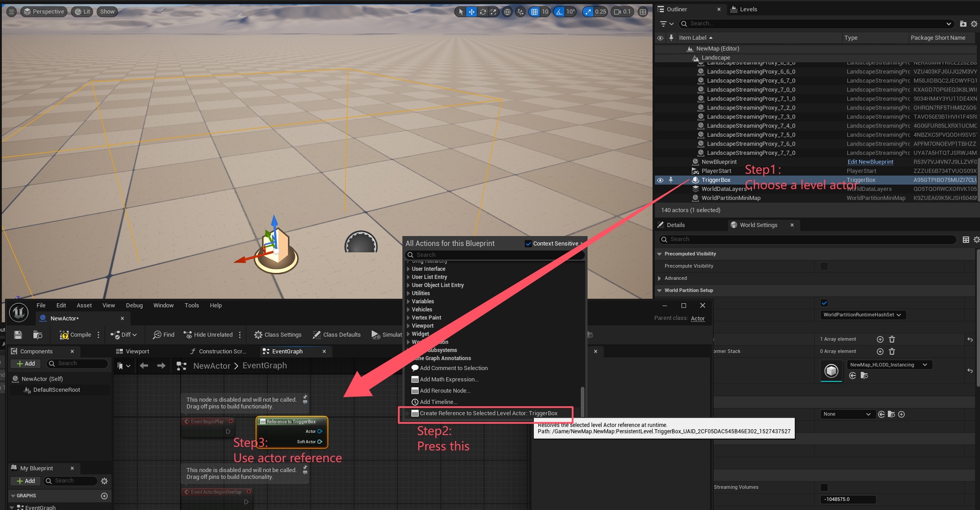Create Reference to Selected Level Actor TriggerBox
The image size is (980, 510).
coord(485,414)
